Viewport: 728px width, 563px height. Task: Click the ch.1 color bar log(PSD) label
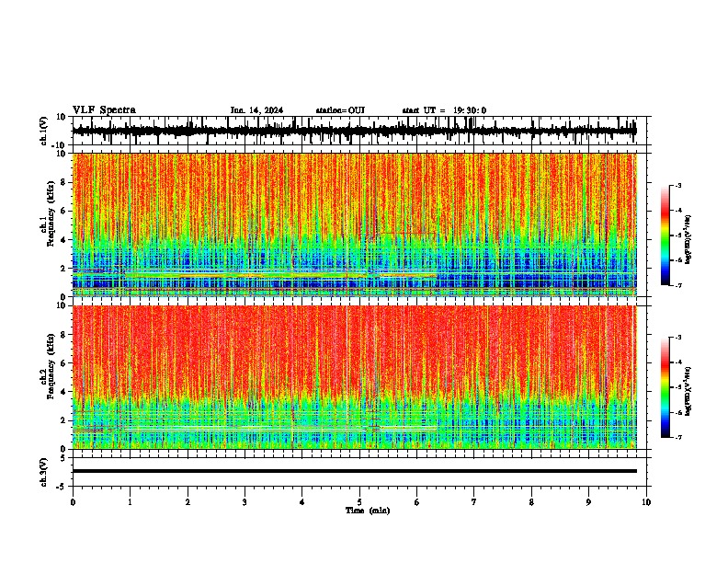[x=688, y=240]
